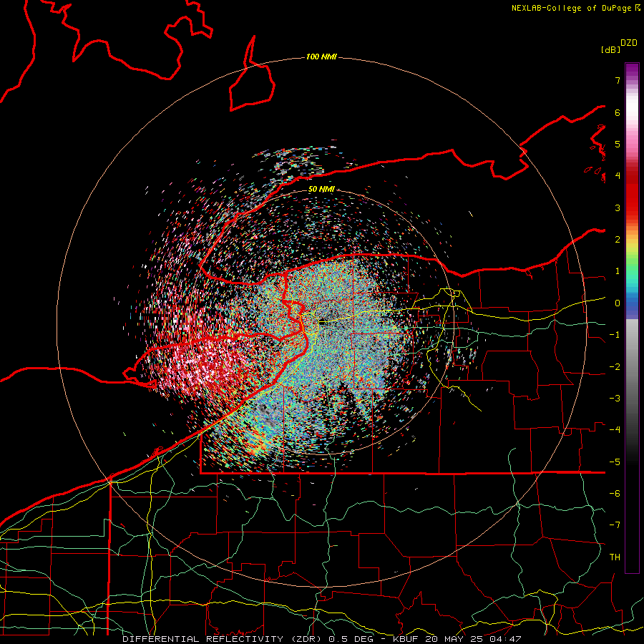Click the 1 dB tick label
Image resolution: width=644 pixels, height=644 pixels.
tap(618, 271)
